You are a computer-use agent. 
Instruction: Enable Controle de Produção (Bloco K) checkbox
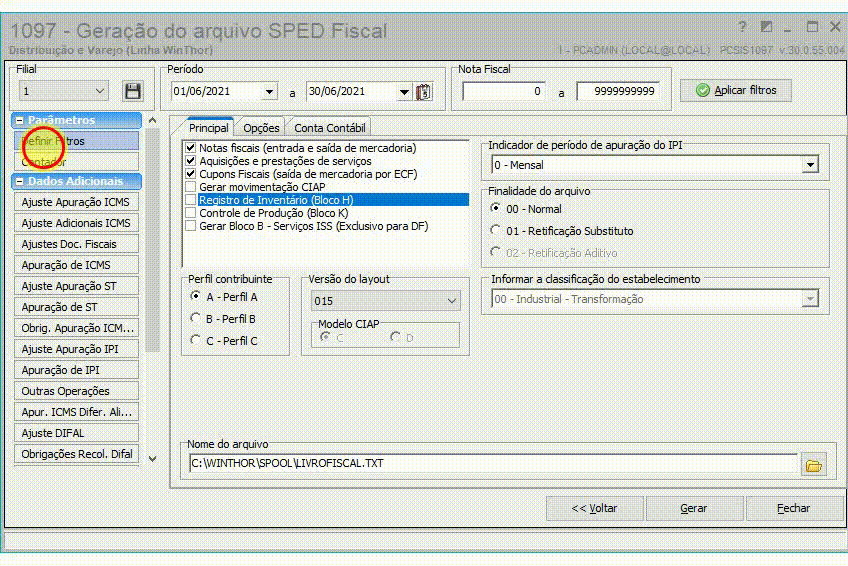[190, 212]
